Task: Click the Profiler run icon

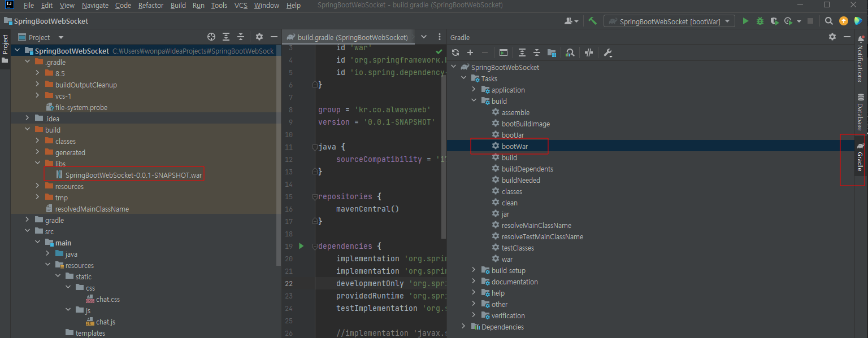Action: [x=788, y=21]
